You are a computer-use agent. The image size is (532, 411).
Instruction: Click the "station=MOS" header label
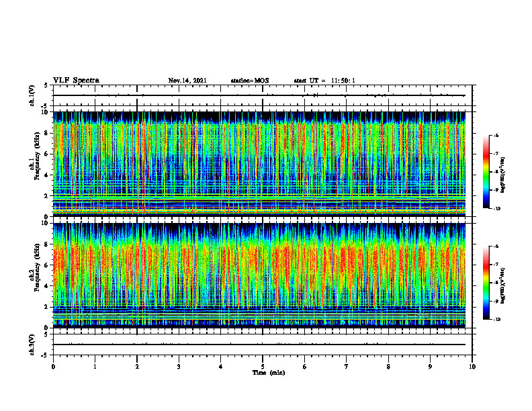click(x=250, y=81)
